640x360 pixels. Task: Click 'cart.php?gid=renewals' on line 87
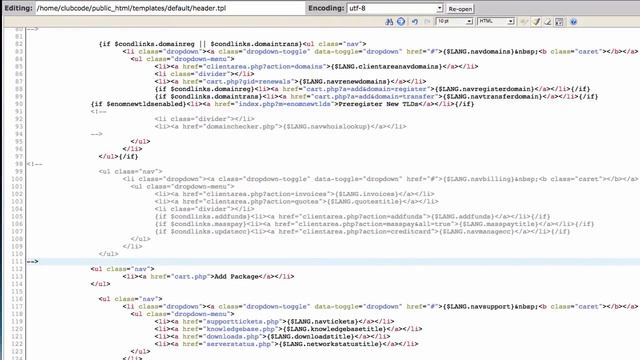[x=248, y=82]
